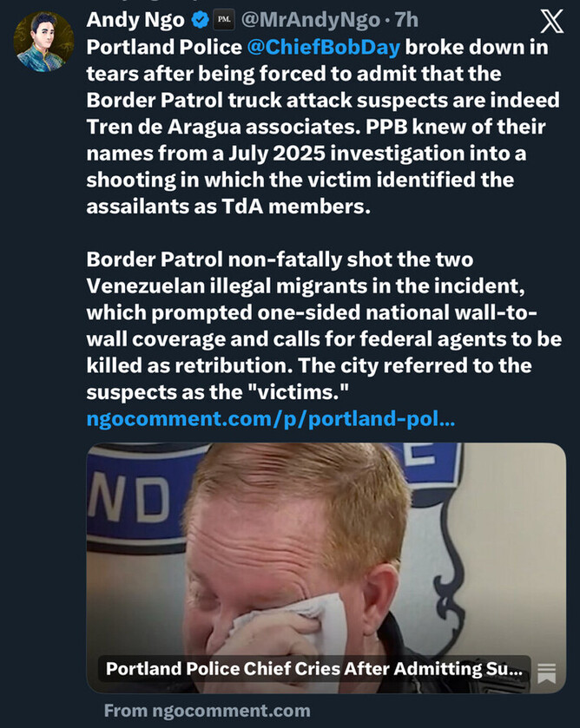Open card headline 'Portland Police Chief Cries After…'
The image size is (580, 728).
[x=314, y=669]
